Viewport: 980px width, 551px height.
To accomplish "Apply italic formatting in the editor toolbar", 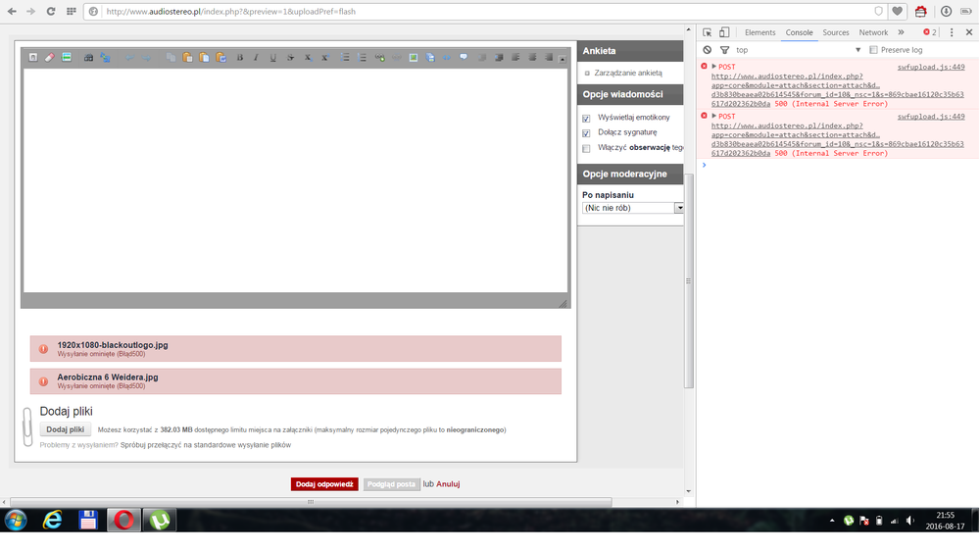I will coord(257,58).
